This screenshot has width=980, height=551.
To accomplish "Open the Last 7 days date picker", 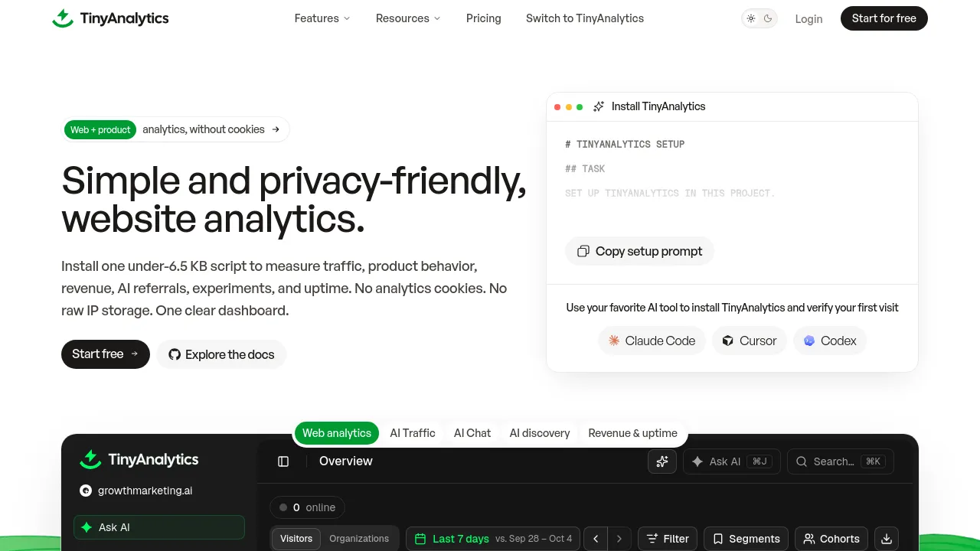I will click(x=493, y=539).
